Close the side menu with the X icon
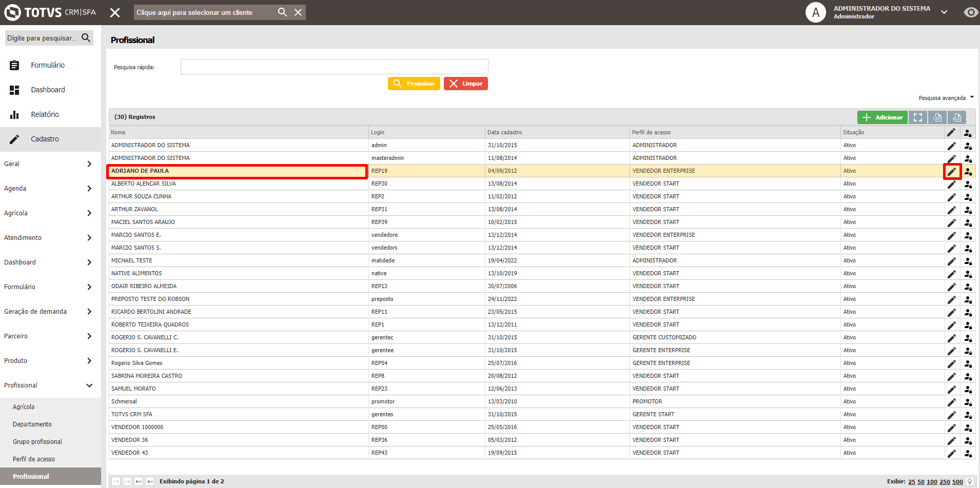The height and width of the screenshot is (488, 980). pyautogui.click(x=115, y=12)
